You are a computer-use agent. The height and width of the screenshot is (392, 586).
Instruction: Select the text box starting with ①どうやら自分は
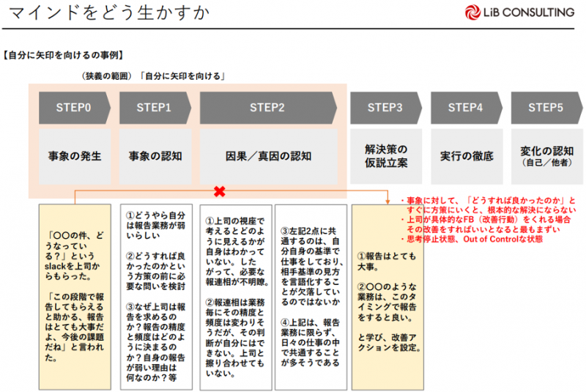click(x=155, y=297)
